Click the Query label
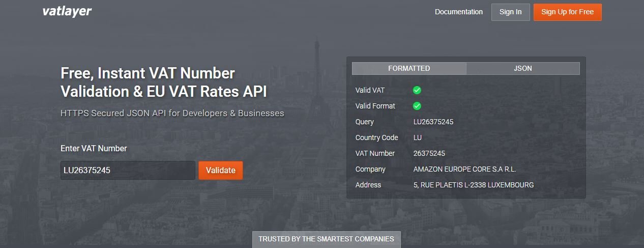Screen dimensions: 644x248 click(365, 122)
